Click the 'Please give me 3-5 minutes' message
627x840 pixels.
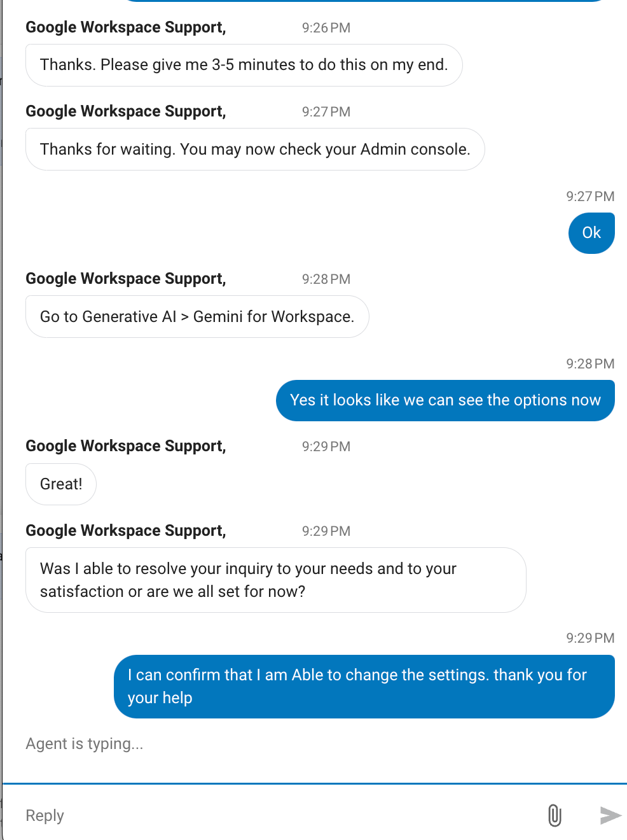click(244, 65)
